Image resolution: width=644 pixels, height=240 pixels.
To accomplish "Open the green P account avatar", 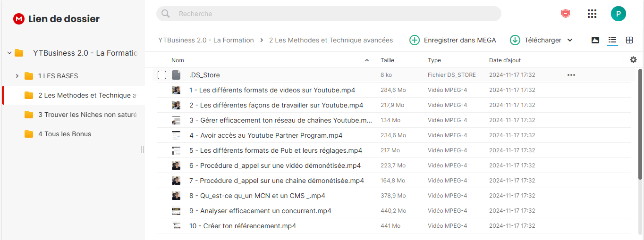I will [618, 14].
